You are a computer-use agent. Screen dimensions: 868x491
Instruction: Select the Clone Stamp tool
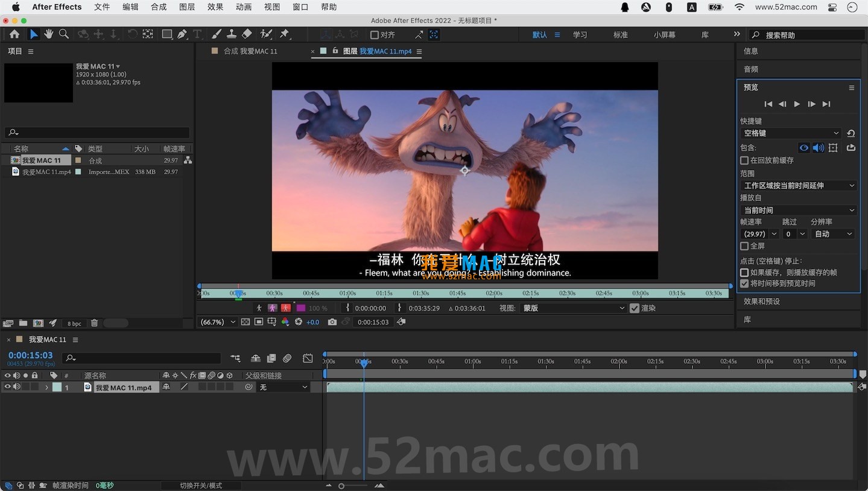click(231, 34)
